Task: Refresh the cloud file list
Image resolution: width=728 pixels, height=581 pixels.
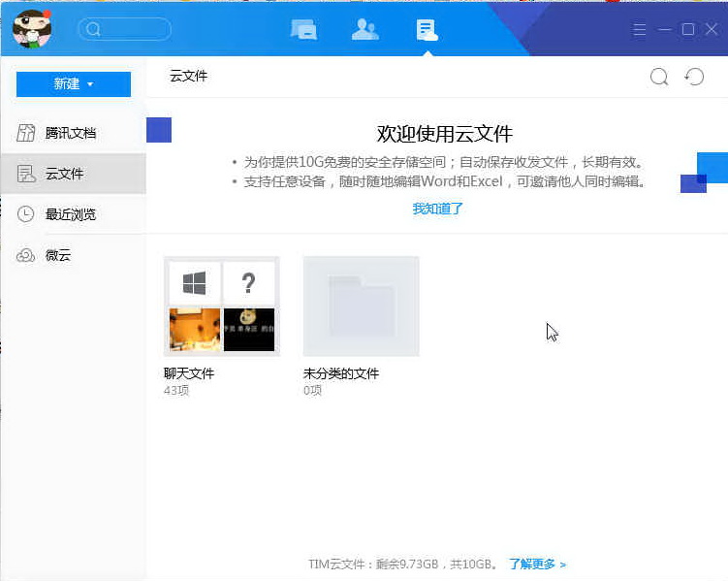Action: coord(694,77)
